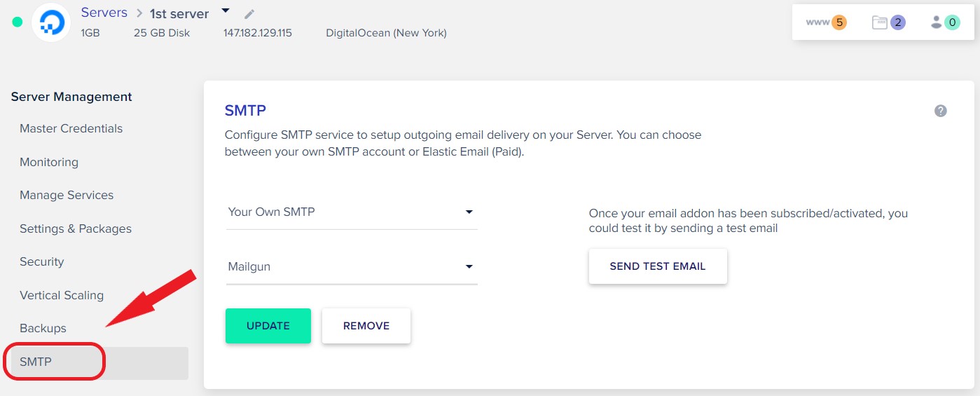Expand the 1st server switcher arrow
The width and height of the screenshot is (980, 396).
(x=225, y=11)
